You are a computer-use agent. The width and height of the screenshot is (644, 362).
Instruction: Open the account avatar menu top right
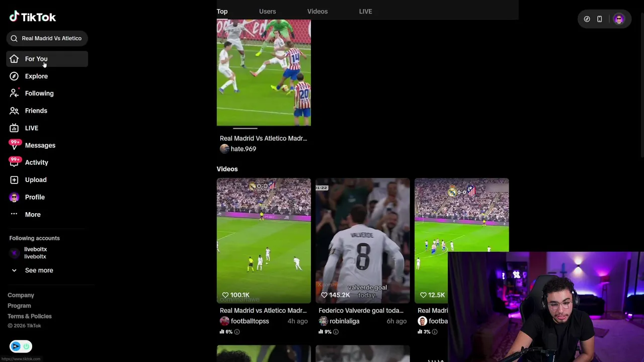[x=619, y=19]
